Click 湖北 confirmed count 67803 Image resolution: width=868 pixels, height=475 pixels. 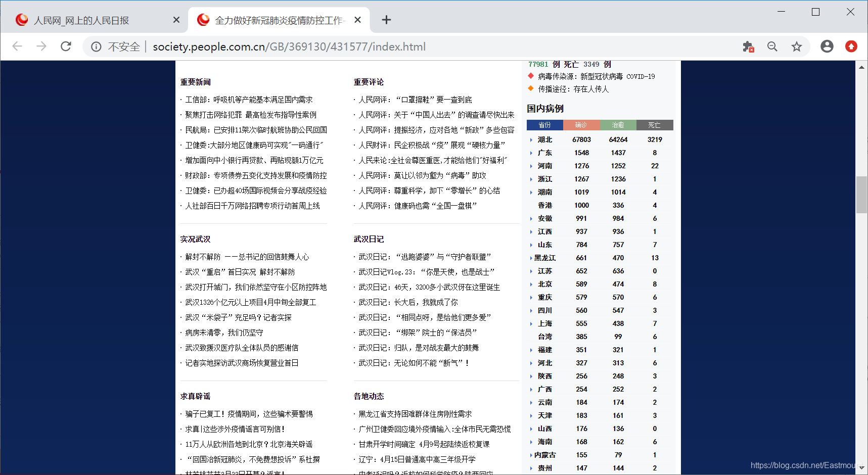point(581,140)
